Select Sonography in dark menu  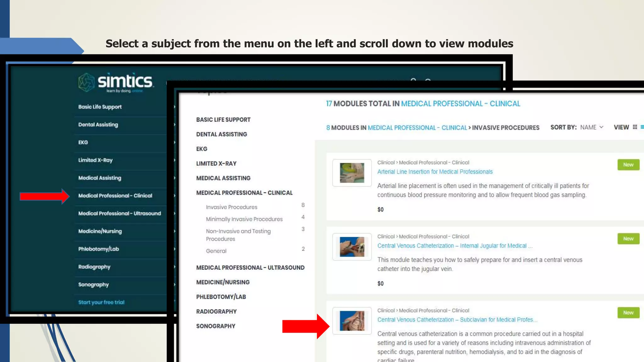pyautogui.click(x=93, y=284)
